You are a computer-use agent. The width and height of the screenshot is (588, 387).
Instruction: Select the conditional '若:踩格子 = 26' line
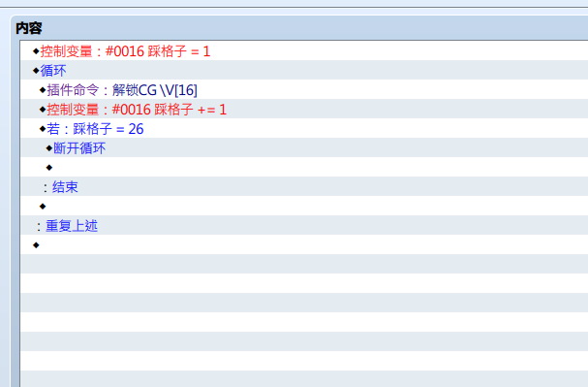coord(304,129)
